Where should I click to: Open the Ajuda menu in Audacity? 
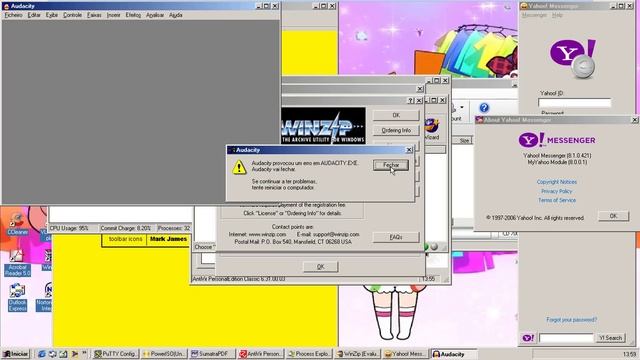coord(176,15)
